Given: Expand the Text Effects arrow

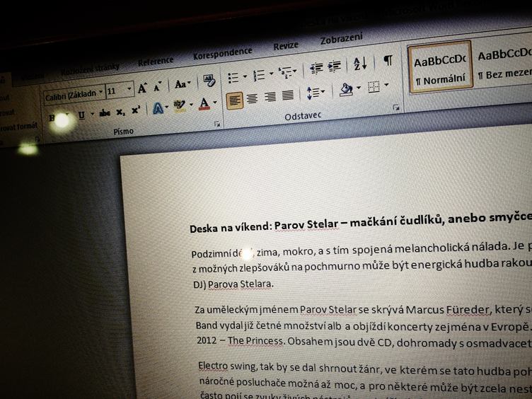Looking at the screenshot, I should click(x=166, y=108).
